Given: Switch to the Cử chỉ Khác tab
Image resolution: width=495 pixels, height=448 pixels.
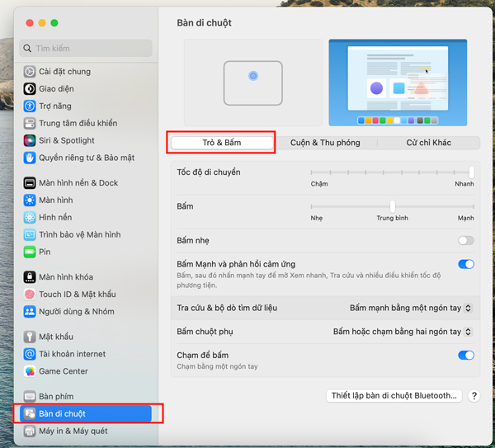Looking at the screenshot, I should [428, 143].
